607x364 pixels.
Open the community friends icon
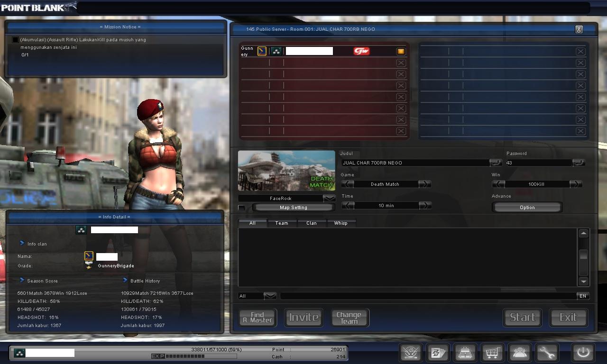pos(520,353)
